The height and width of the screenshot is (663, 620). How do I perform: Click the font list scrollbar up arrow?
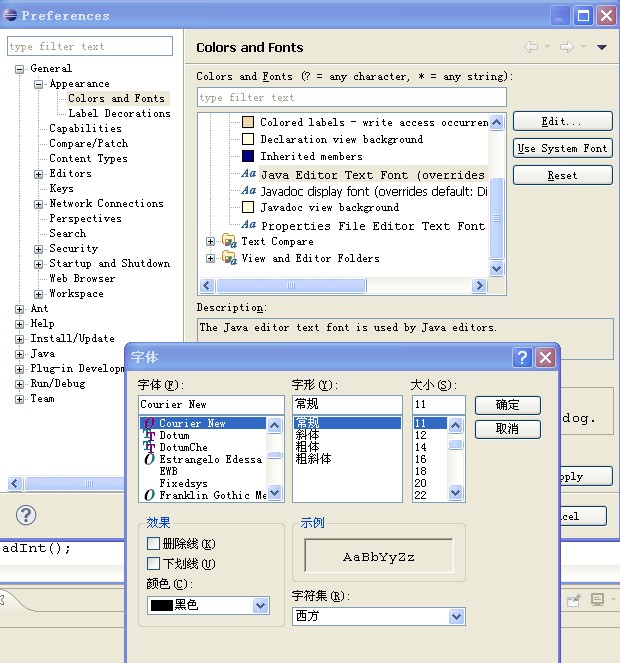click(x=274, y=425)
